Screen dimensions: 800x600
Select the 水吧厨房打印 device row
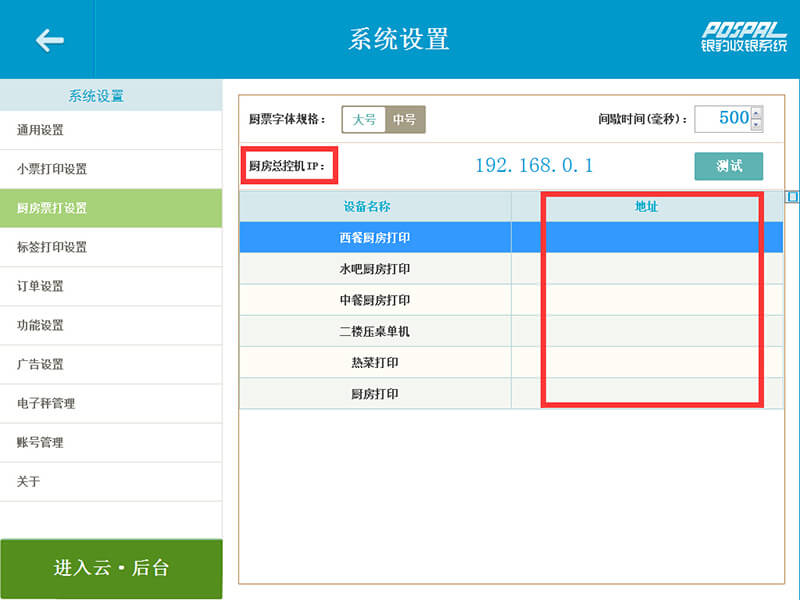[x=375, y=269]
